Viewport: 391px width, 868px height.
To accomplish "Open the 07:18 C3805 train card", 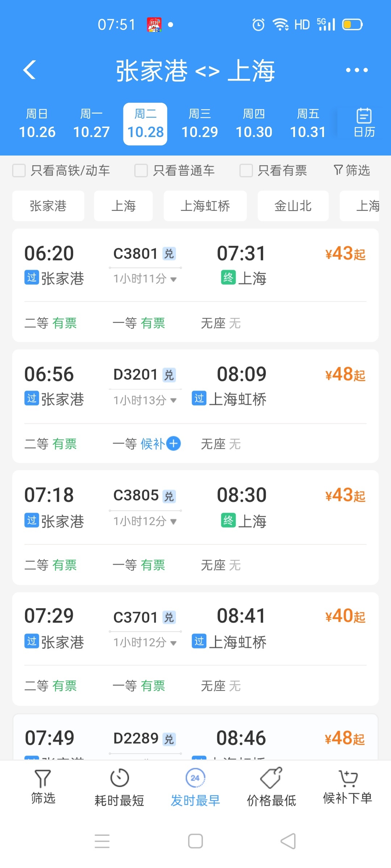I will point(195,506).
